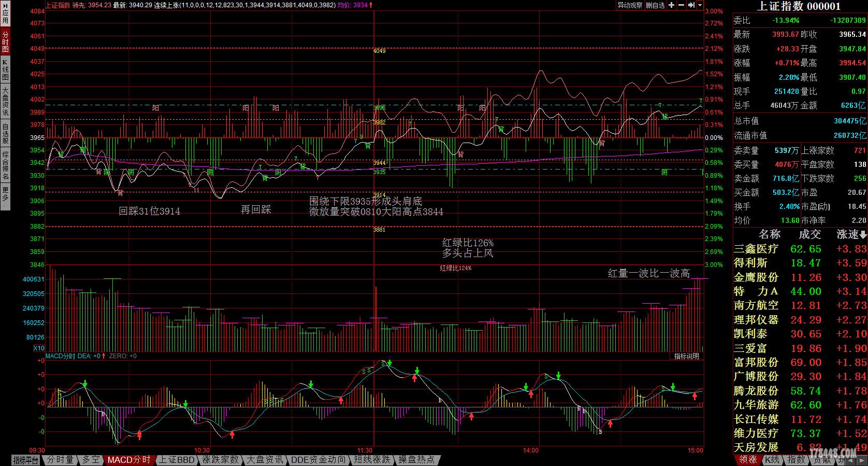The width and height of the screenshot is (868, 466).
Task: Open the 应用 sidebar tab
Action: point(5,15)
